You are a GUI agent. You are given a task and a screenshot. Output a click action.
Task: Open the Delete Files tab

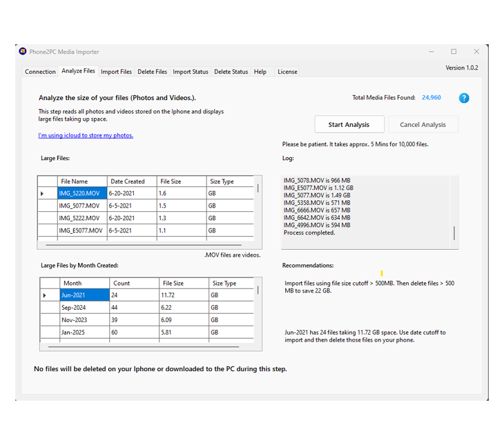pos(152,72)
